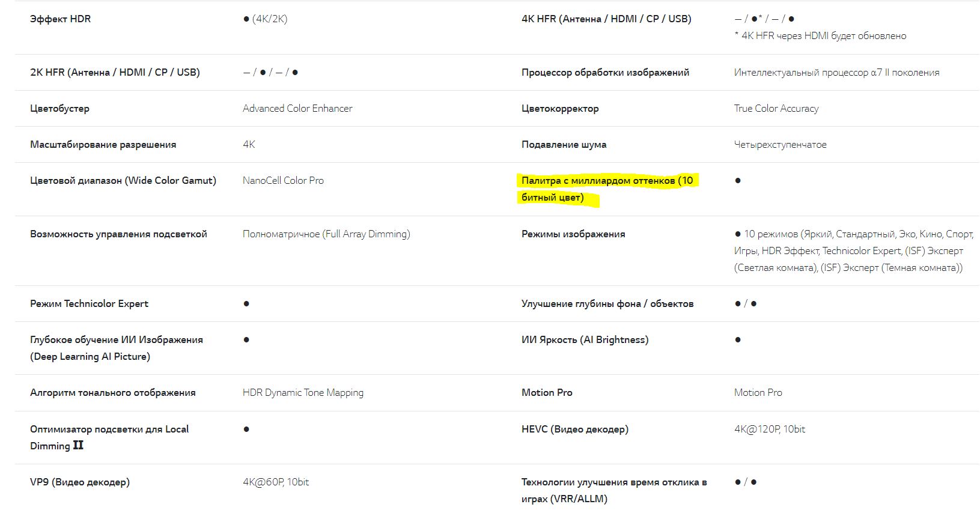Click the '4K@60P, 10bit' VP9 value
The image size is (980, 516).
click(x=276, y=482)
